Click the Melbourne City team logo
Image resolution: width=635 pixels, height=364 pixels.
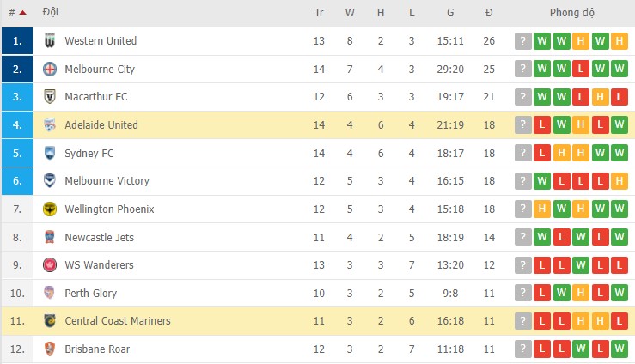click(x=50, y=69)
